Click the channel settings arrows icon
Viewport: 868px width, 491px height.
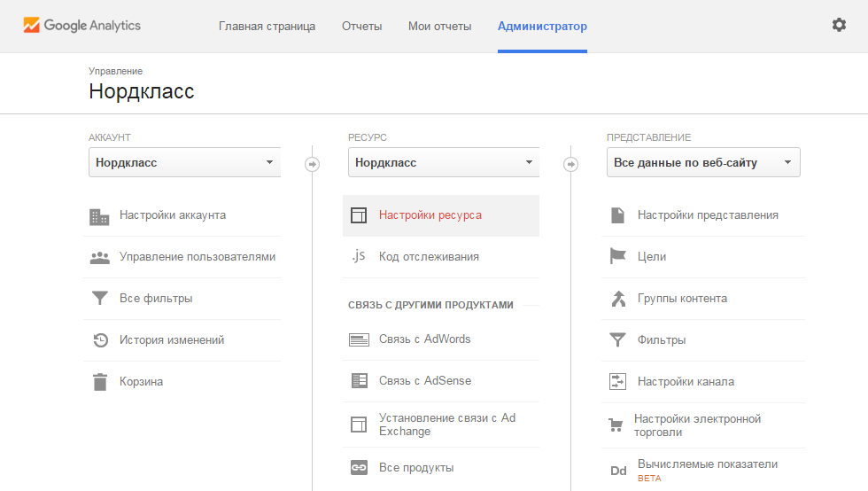pyautogui.click(x=618, y=381)
